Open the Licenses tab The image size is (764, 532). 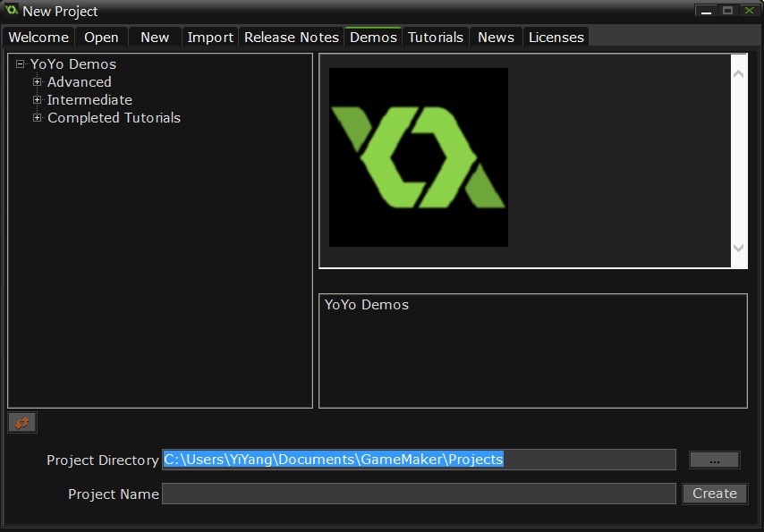(556, 37)
